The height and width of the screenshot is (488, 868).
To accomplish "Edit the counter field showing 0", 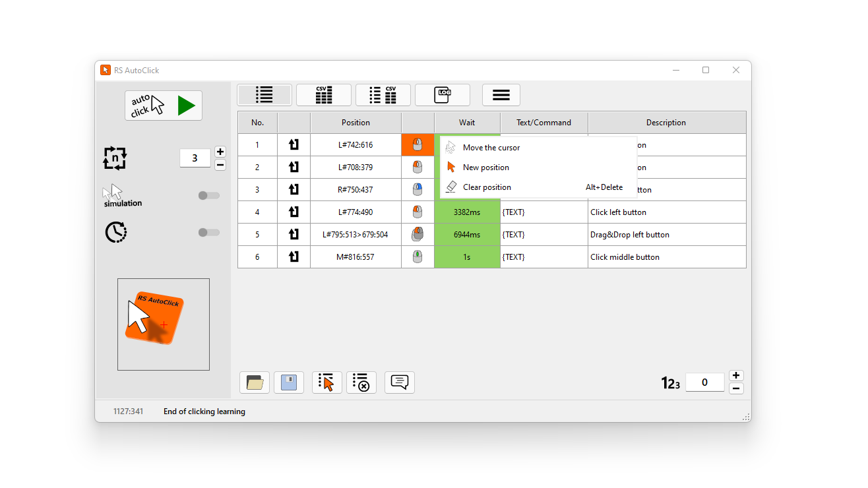I will [x=705, y=382].
